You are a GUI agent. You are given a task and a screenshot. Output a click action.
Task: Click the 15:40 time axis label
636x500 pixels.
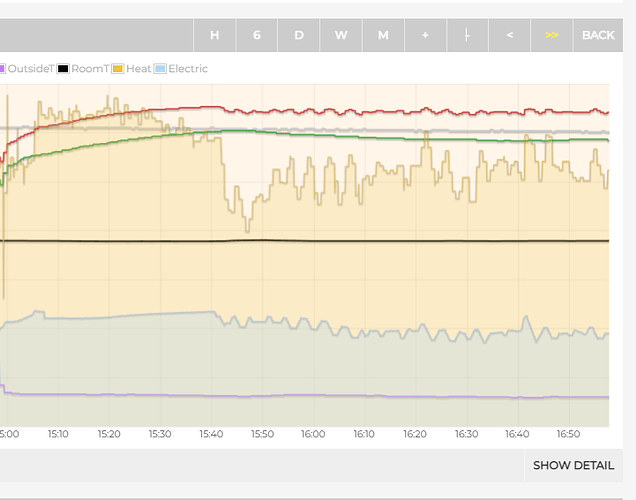[211, 435]
